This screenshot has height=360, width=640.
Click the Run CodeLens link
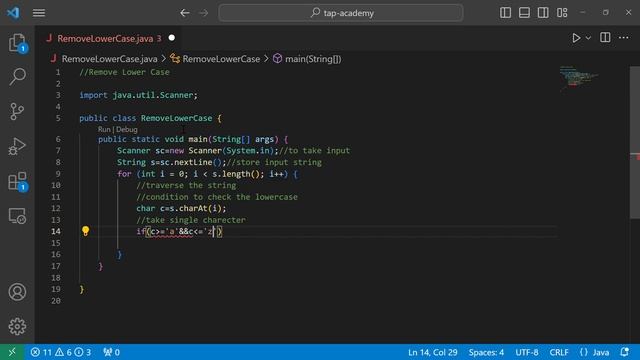pos(104,129)
